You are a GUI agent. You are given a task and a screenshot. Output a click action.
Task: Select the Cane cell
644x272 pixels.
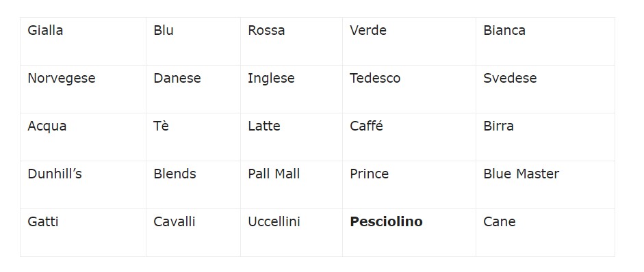tap(545, 232)
